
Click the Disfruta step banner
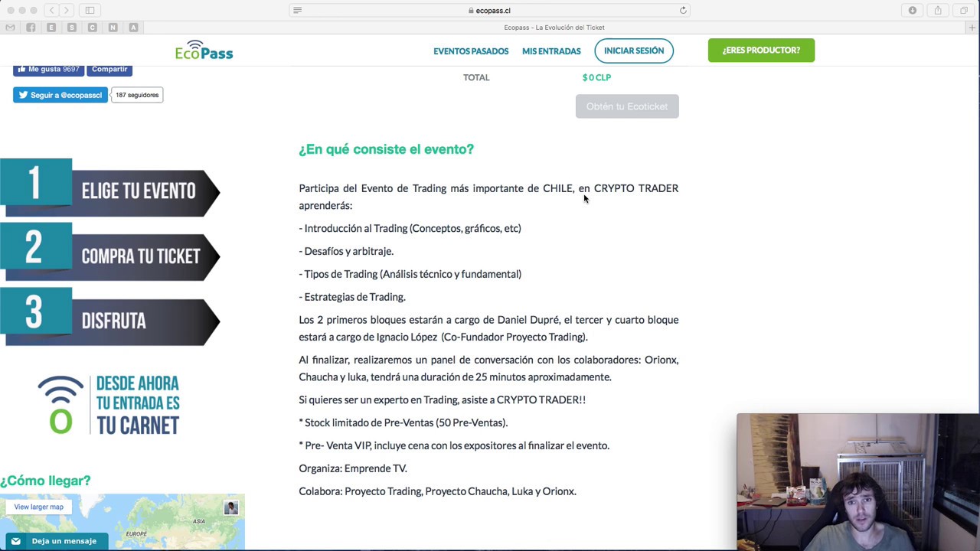tap(110, 318)
